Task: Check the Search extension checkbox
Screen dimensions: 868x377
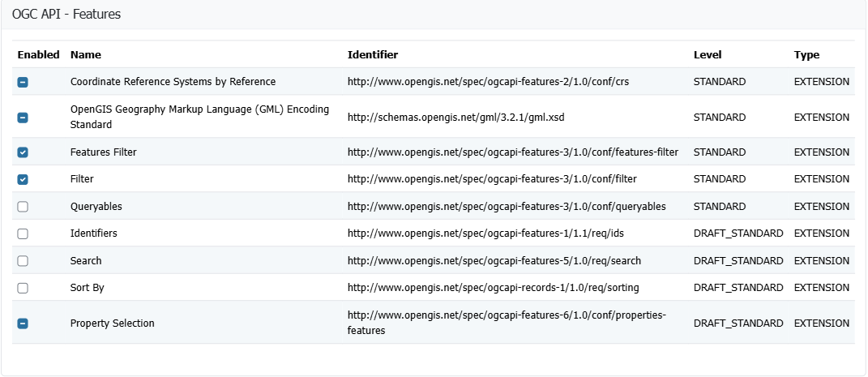Action: coord(23,261)
